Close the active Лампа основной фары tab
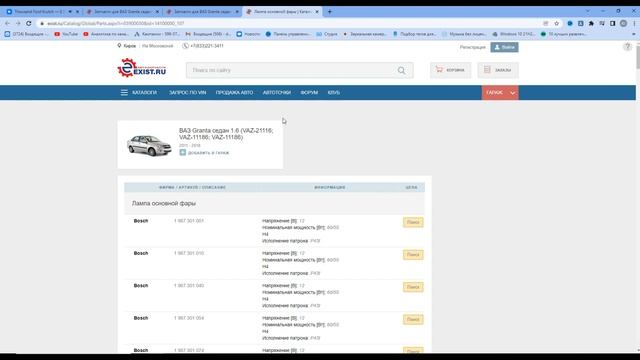Image resolution: width=640 pixels, height=360 pixels. [x=317, y=11]
